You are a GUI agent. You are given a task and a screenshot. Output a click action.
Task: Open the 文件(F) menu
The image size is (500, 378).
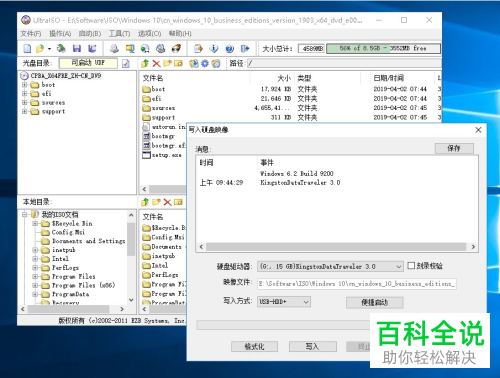coord(31,34)
